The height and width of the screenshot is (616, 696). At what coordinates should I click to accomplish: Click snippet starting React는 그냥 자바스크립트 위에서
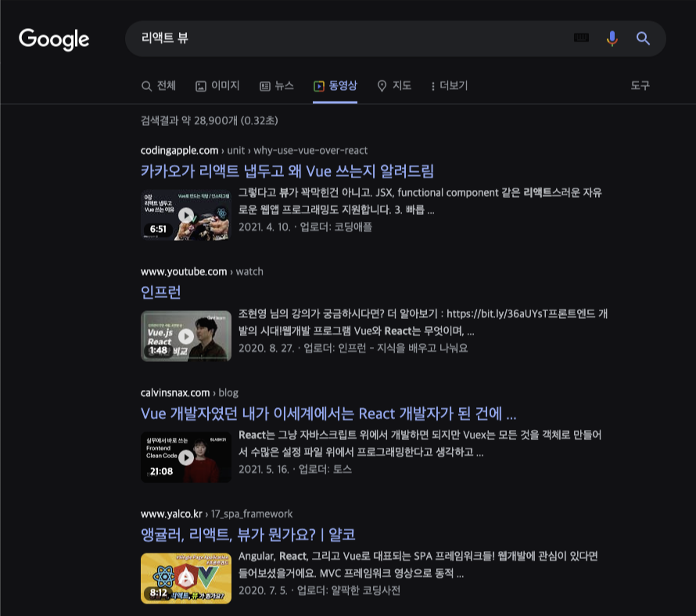(420, 443)
